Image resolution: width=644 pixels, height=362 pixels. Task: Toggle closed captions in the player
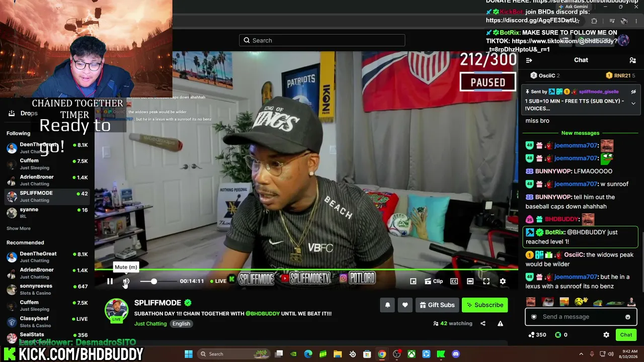point(454,282)
